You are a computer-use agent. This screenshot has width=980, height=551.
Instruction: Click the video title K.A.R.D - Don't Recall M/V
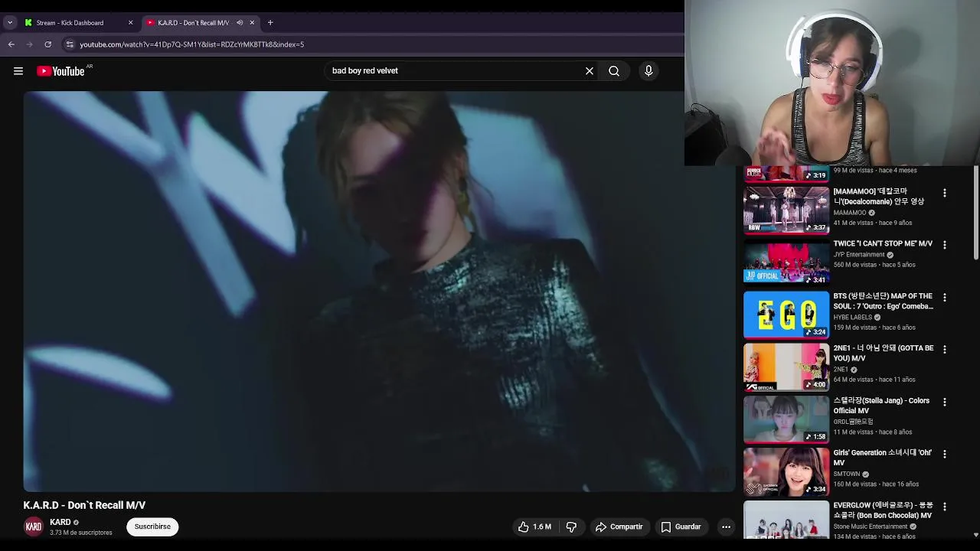click(x=84, y=505)
